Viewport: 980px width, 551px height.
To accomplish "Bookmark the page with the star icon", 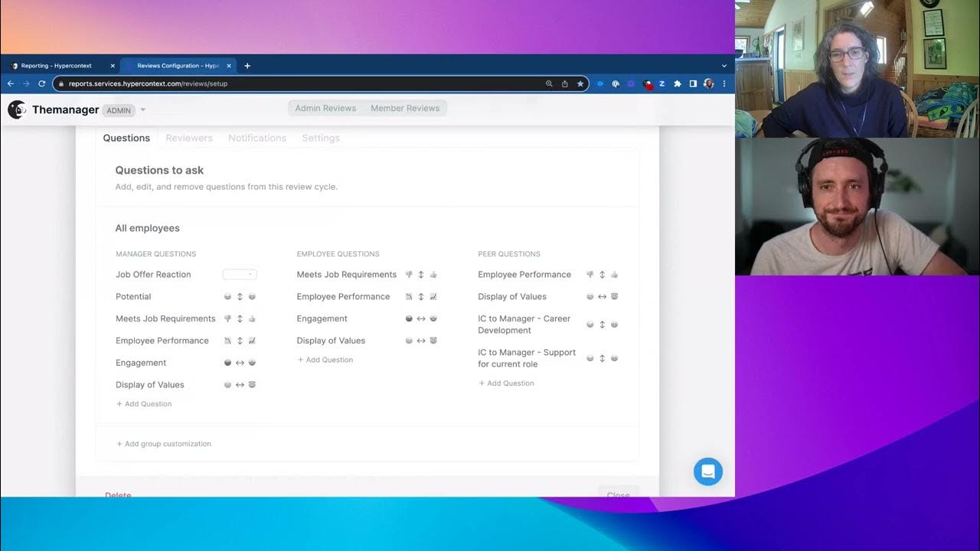I will (x=580, y=84).
